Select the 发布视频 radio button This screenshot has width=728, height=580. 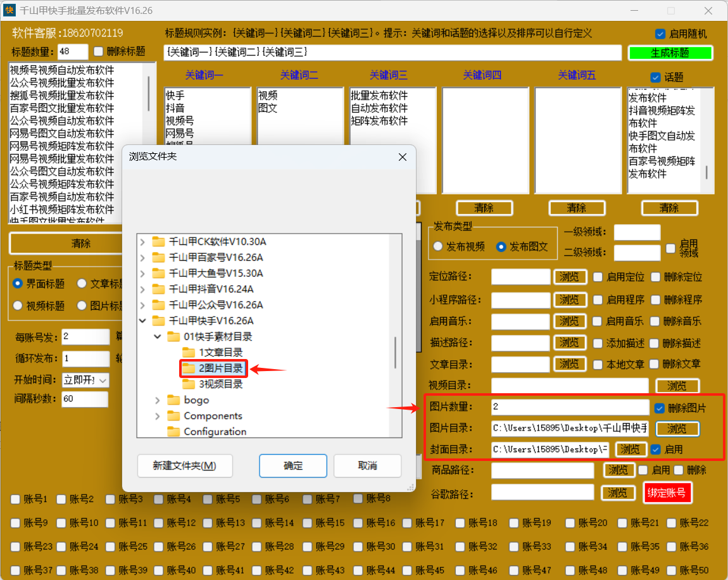coord(438,246)
